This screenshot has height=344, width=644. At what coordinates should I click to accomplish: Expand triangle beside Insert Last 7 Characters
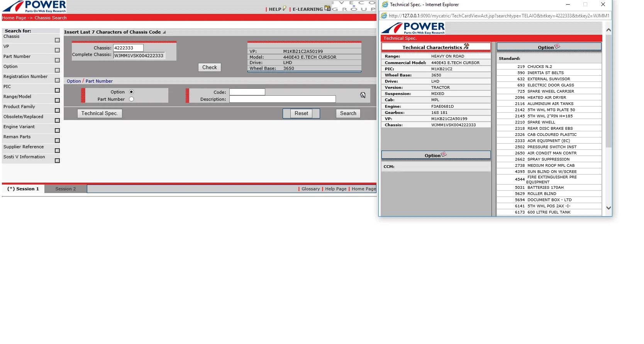point(164,32)
